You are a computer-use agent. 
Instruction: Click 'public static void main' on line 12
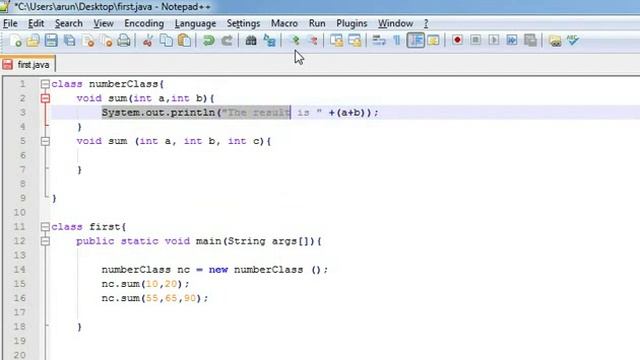click(149, 241)
